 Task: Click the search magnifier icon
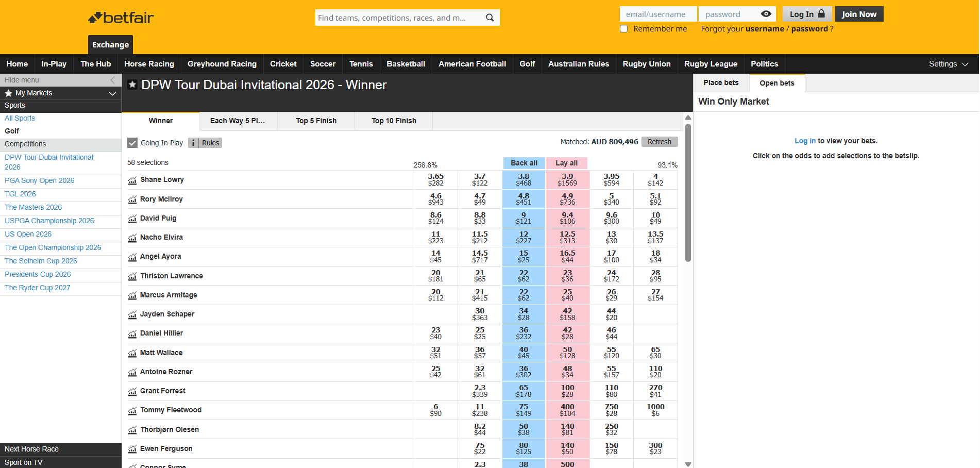coord(489,18)
